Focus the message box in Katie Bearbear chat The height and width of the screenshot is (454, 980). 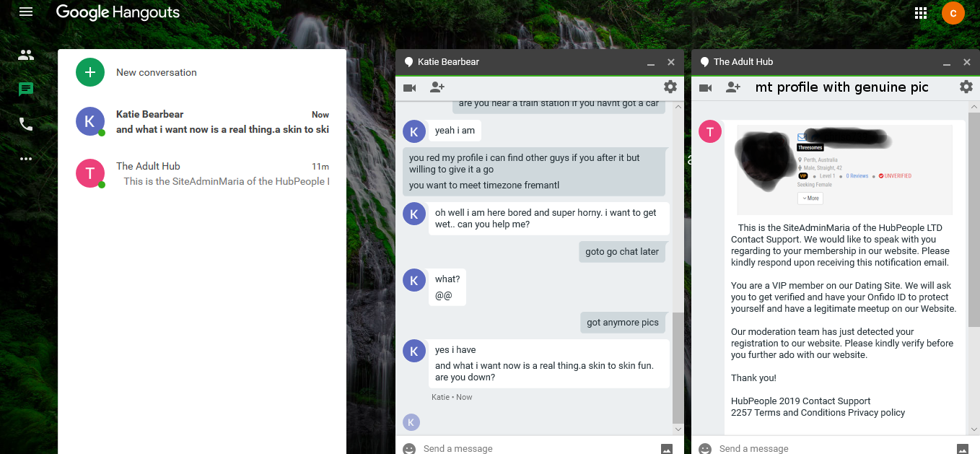point(538,448)
